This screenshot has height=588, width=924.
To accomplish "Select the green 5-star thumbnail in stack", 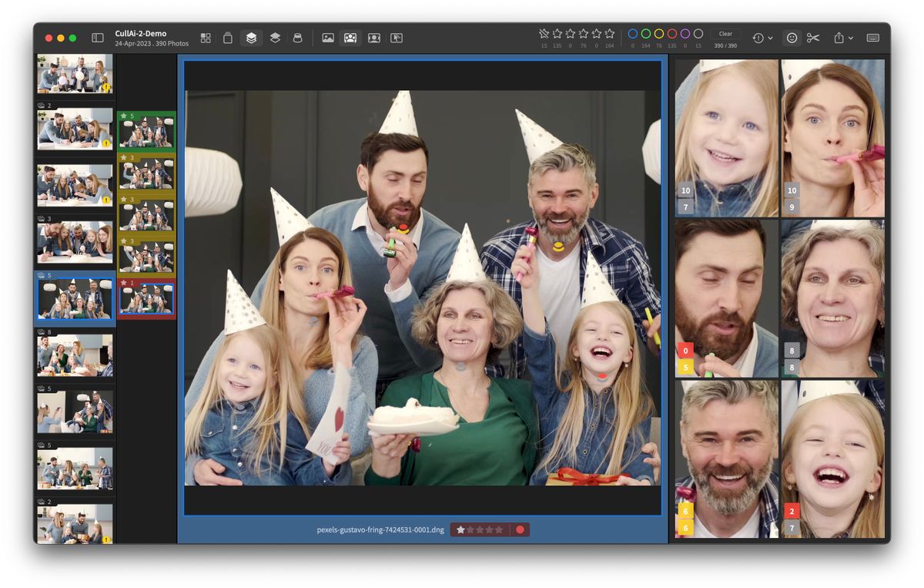I will 146,133.
